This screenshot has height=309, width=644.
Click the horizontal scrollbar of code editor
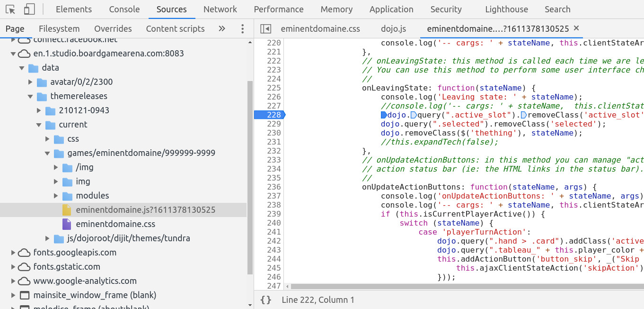426,286
